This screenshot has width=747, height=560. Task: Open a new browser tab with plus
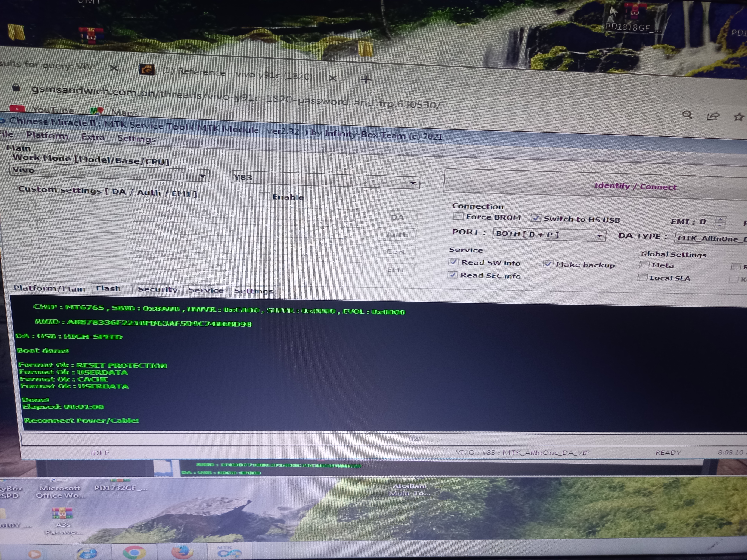[x=366, y=80]
